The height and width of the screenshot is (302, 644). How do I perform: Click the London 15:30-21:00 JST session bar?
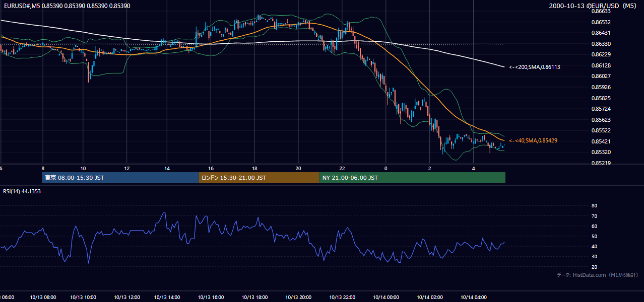(x=259, y=178)
